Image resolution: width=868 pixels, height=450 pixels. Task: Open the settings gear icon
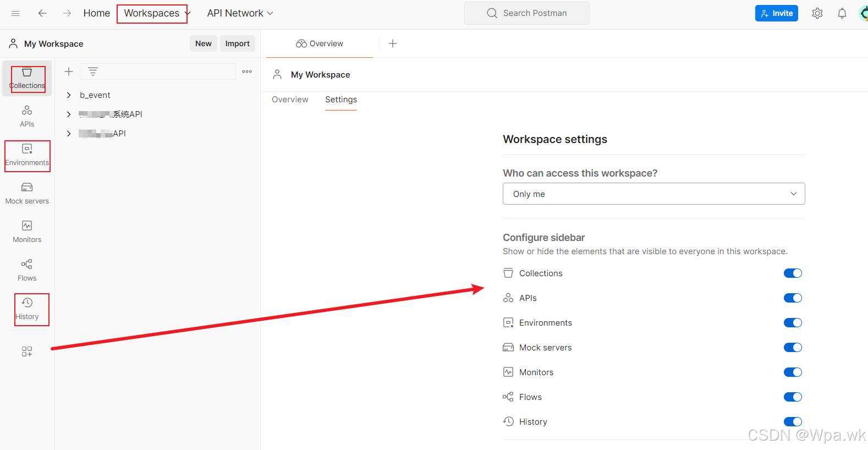click(x=817, y=13)
